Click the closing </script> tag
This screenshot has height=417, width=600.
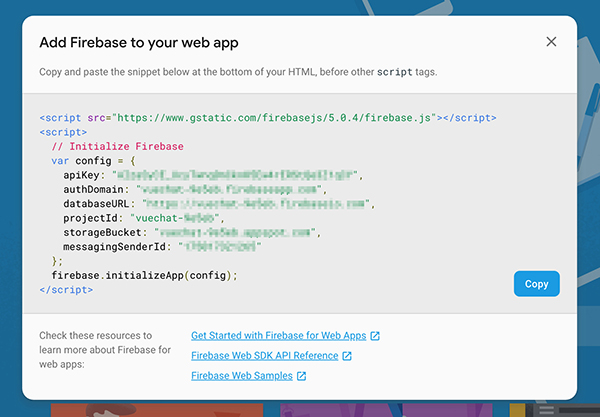[66, 290]
